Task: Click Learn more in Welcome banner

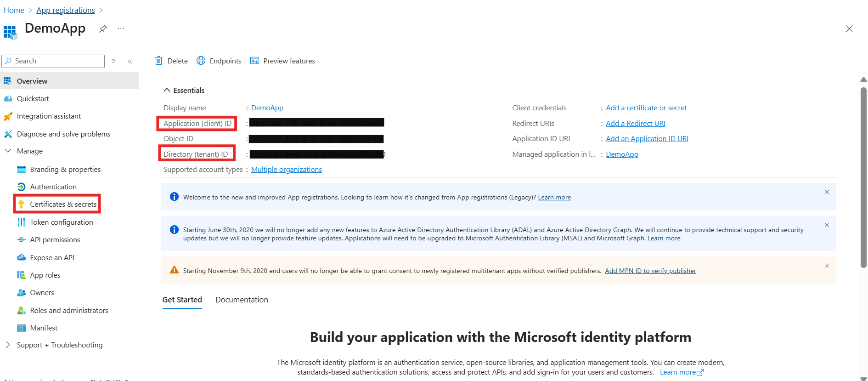Action: [x=554, y=197]
